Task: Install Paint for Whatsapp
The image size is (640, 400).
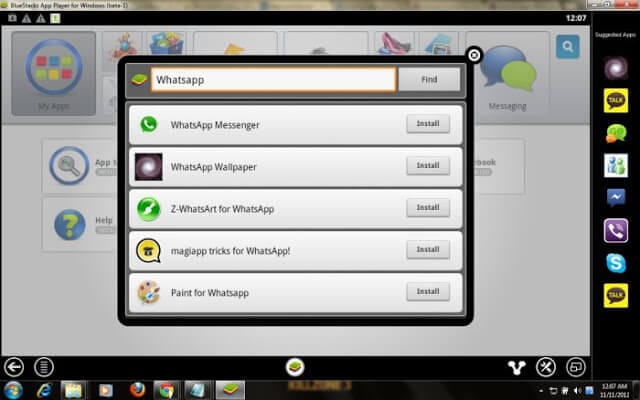Action: point(428,292)
